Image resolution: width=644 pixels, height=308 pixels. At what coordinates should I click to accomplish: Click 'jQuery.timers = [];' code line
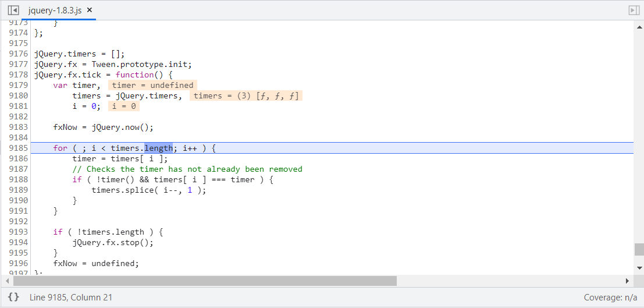(79, 54)
